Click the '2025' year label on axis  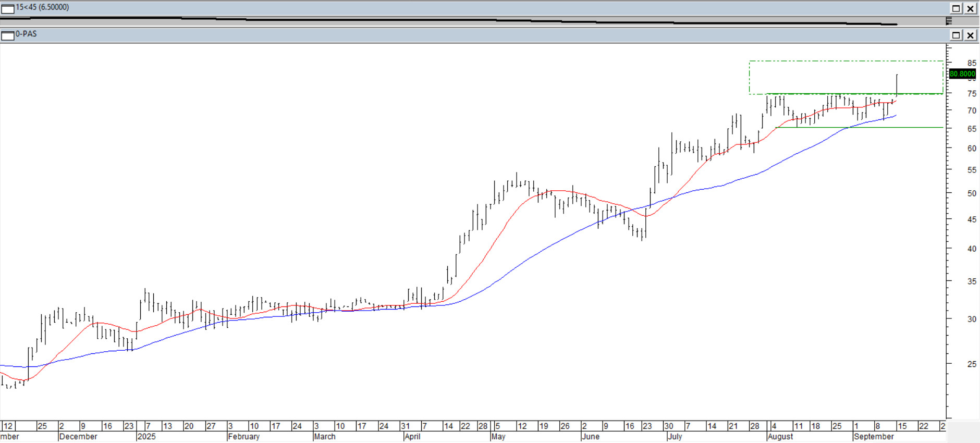point(146,437)
